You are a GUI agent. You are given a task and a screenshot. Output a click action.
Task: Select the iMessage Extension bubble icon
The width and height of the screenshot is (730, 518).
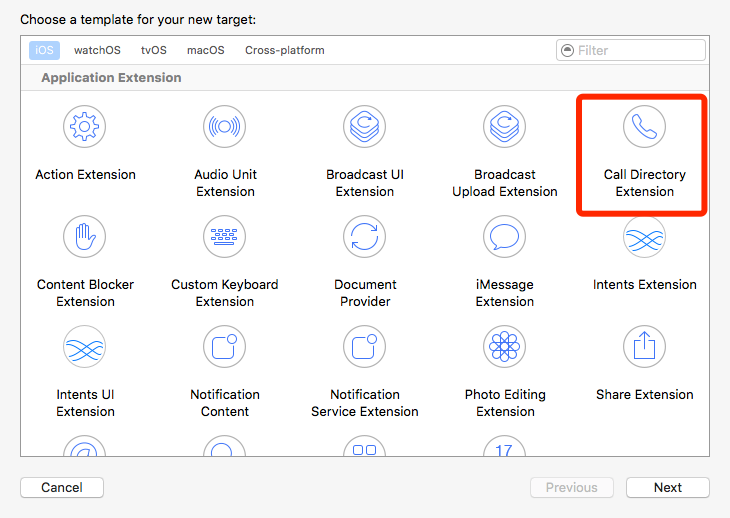[x=505, y=237]
